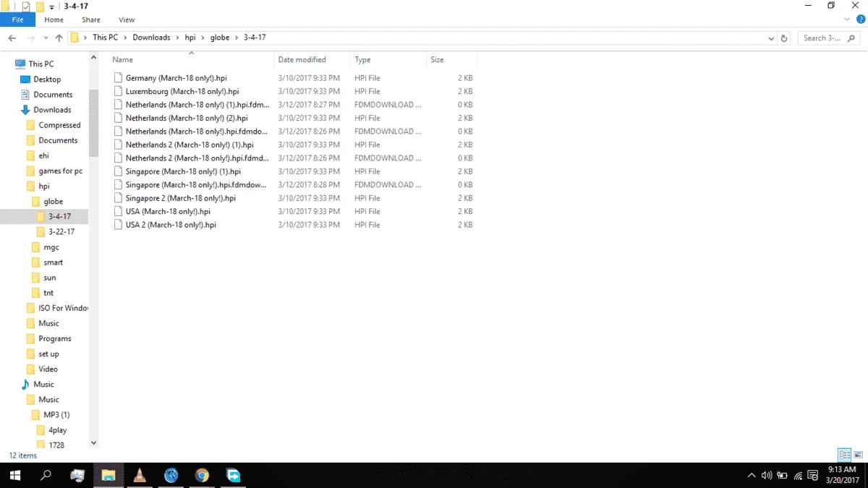Open the Programs folder in tree
The image size is (868, 488).
54,338
